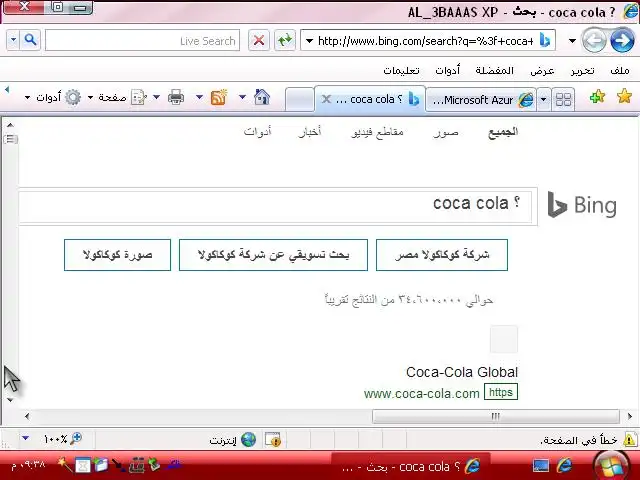Click the Forward navigation arrow button
This screenshot has width=640, height=480.
click(622, 40)
